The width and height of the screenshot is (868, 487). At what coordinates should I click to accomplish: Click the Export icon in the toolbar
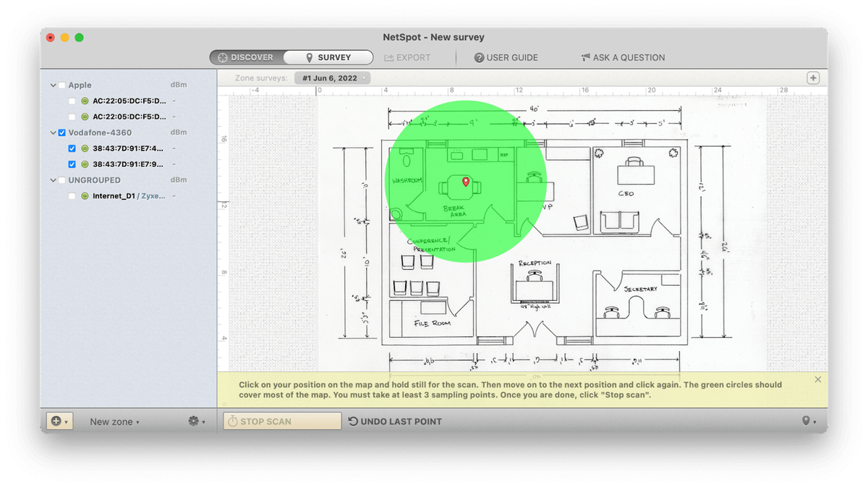[x=389, y=57]
